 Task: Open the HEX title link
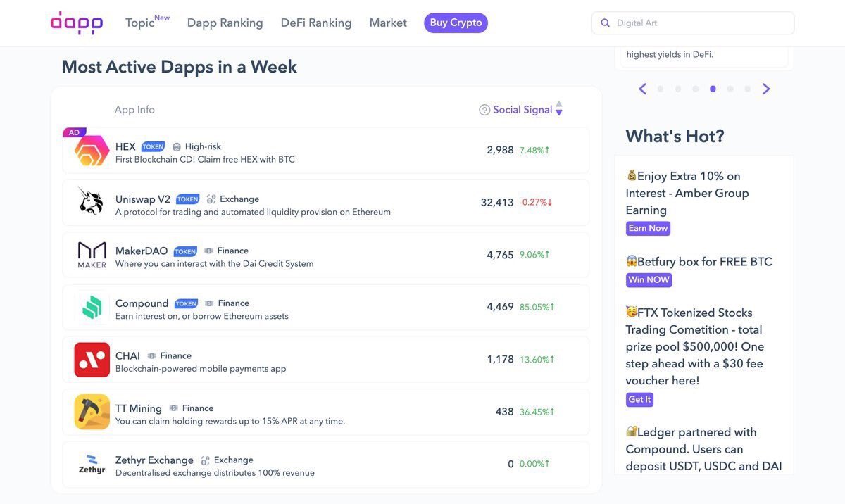pyautogui.click(x=125, y=146)
